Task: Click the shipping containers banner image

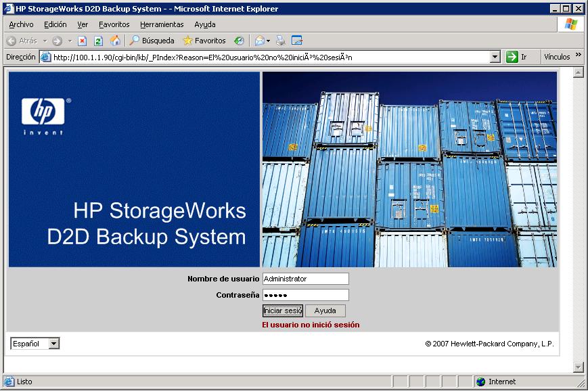Action: 409,169
